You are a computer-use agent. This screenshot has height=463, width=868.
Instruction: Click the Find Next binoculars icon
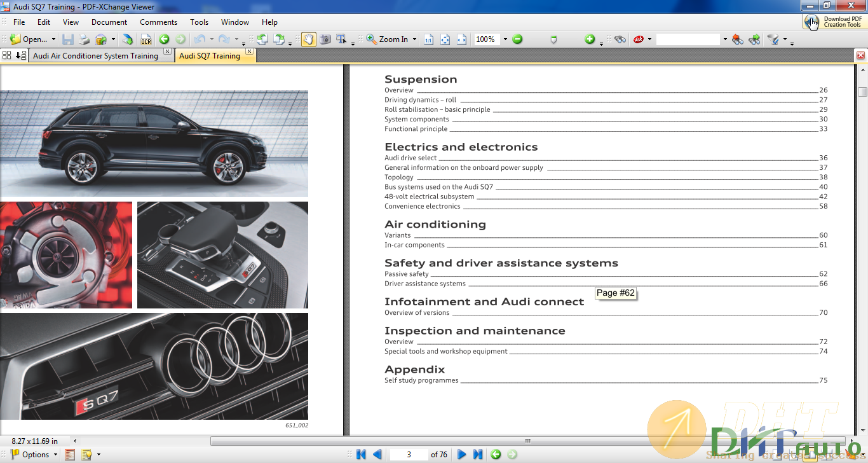[754, 39]
